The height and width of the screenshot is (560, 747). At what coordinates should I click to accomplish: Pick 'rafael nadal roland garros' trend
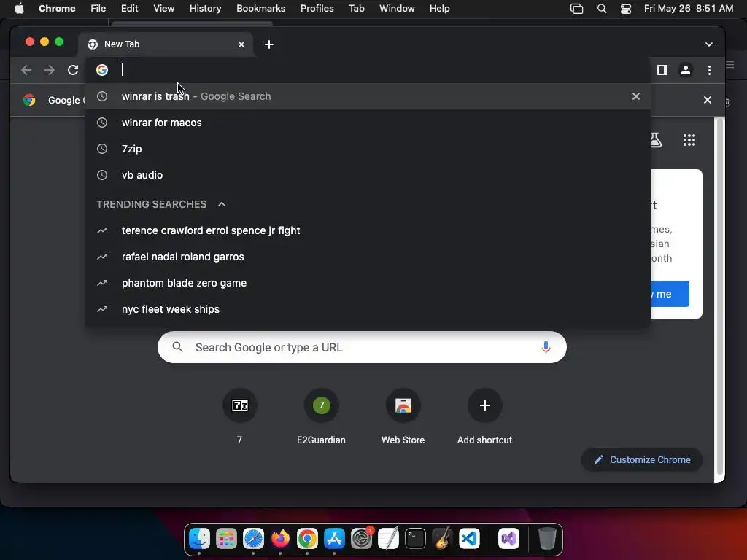pyautogui.click(x=368, y=257)
